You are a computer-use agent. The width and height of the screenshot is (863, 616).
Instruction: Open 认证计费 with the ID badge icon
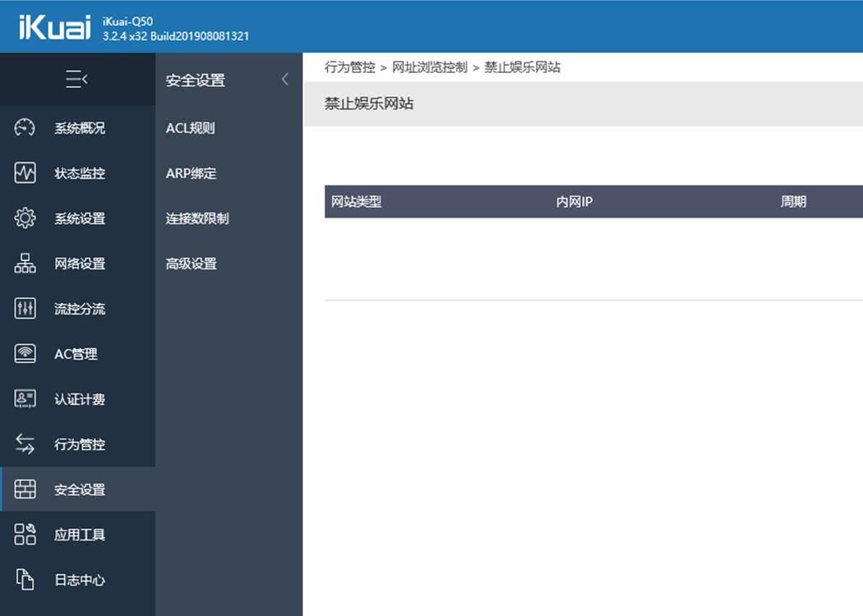tap(24, 398)
